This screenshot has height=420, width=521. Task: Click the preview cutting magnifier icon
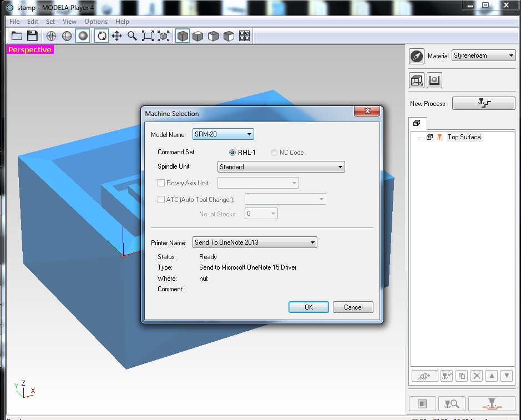(x=452, y=404)
